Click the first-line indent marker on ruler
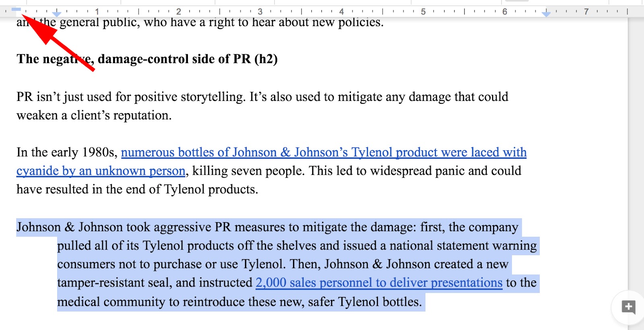Viewport: 644px width, 330px height. [16, 9]
